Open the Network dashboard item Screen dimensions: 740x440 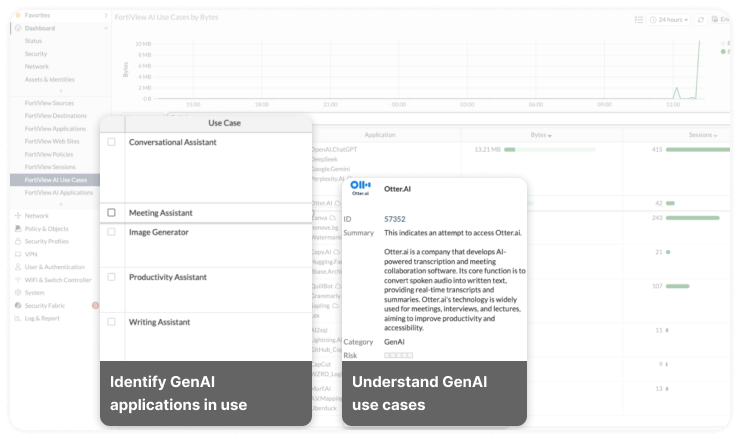37,67
